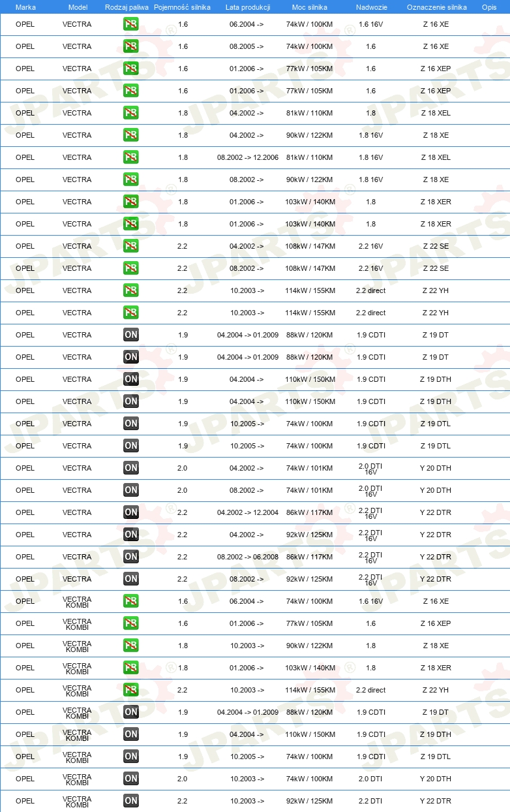This screenshot has height=812, width=510.
Task: Click ON icon for Vectra Kombi Z 19 DTL
Action: pos(131,757)
